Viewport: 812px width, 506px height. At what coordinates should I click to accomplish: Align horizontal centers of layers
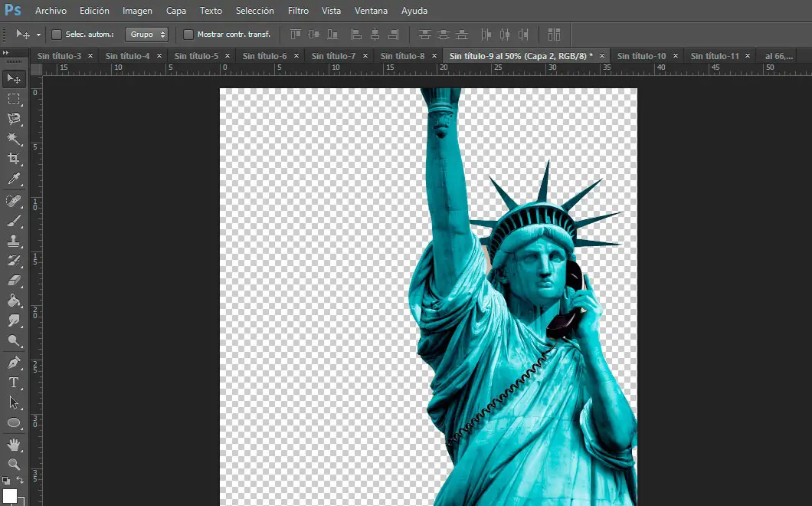click(375, 34)
